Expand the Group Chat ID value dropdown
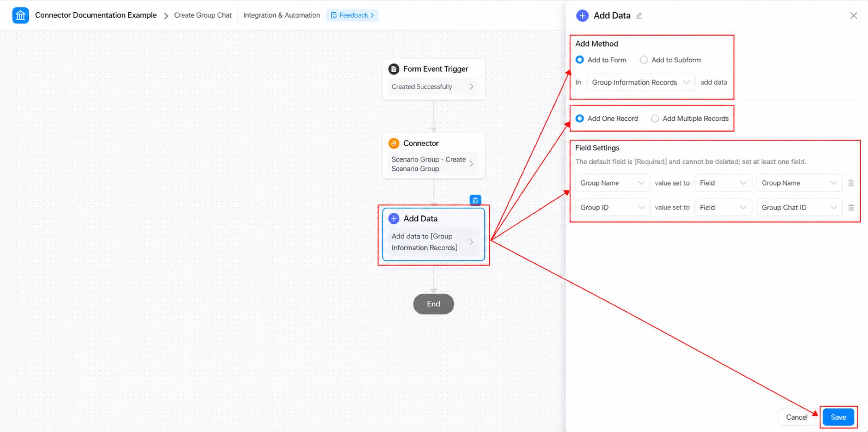Image resolution: width=868 pixels, height=432 pixels. 799,207
